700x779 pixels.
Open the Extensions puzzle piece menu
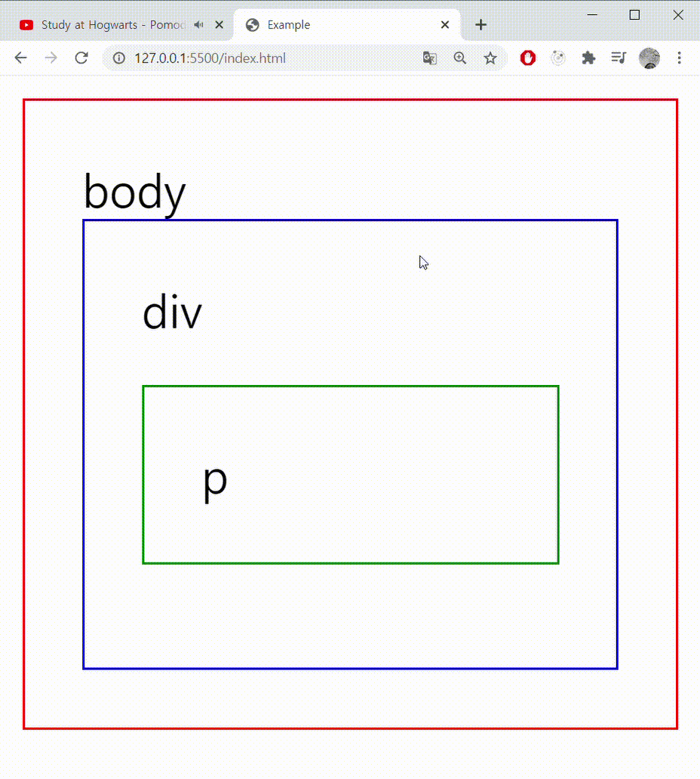[x=588, y=58]
